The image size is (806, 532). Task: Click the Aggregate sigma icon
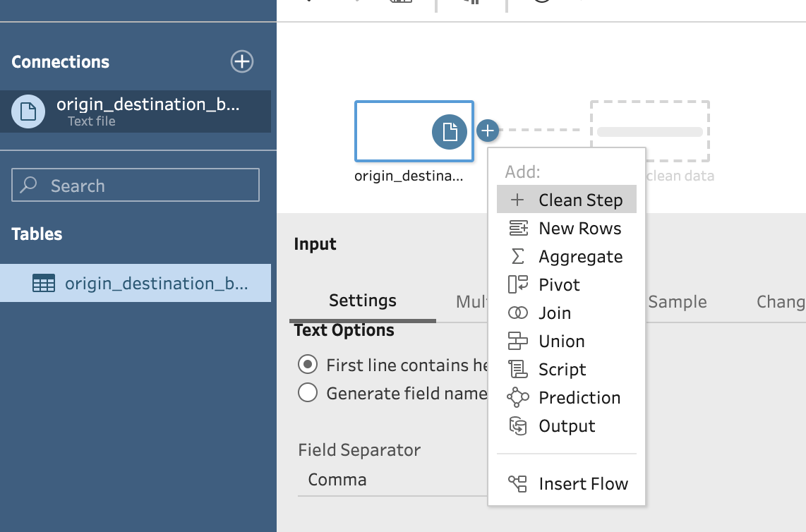pyautogui.click(x=517, y=257)
